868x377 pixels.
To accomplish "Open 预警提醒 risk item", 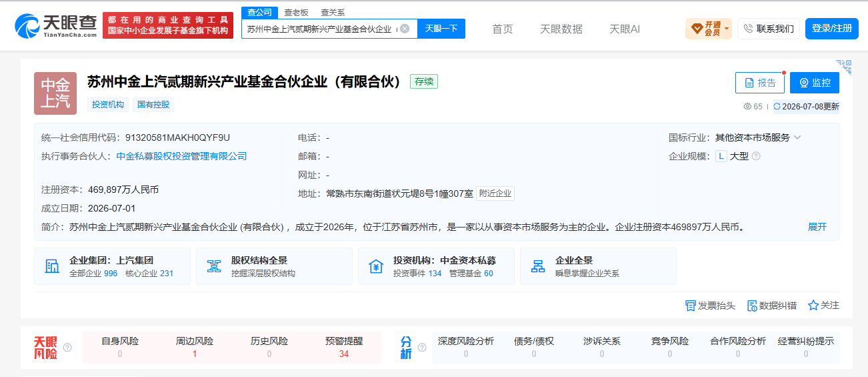I will tap(344, 347).
